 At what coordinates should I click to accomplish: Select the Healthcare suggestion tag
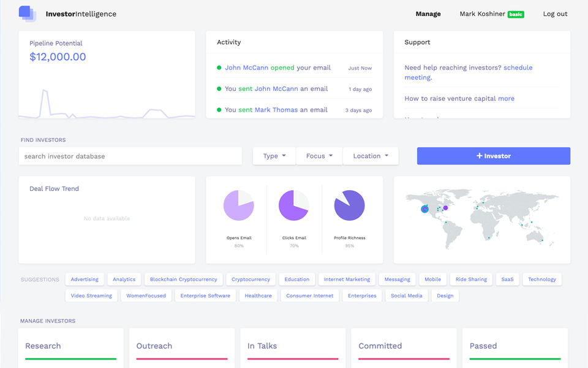258,296
